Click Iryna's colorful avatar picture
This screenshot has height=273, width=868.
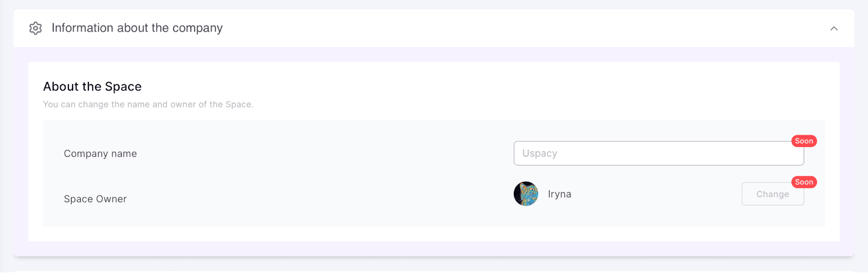click(526, 194)
